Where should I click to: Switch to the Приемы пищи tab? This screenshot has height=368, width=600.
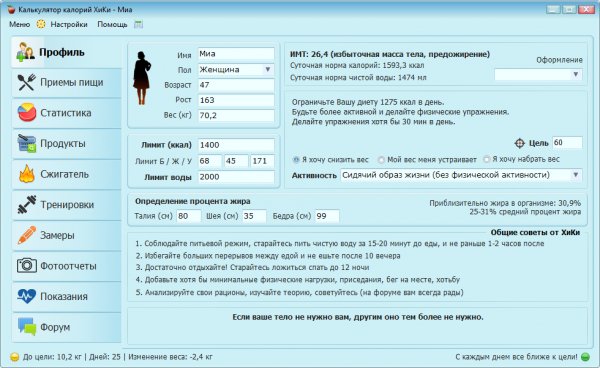[x=67, y=83]
